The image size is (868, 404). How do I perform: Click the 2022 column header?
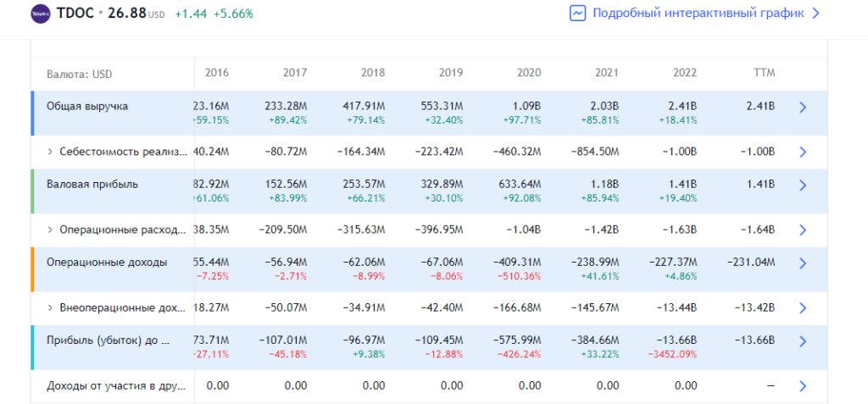click(685, 73)
